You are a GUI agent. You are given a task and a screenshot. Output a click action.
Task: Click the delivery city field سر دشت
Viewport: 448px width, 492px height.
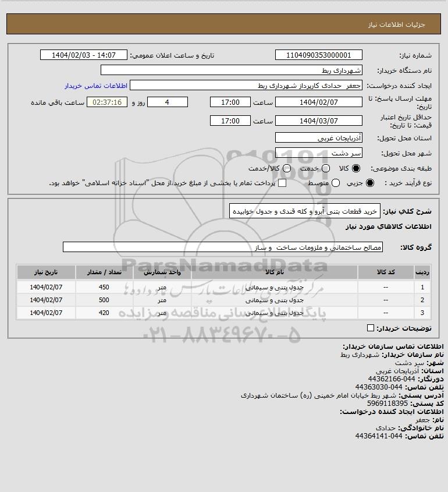click(318, 153)
